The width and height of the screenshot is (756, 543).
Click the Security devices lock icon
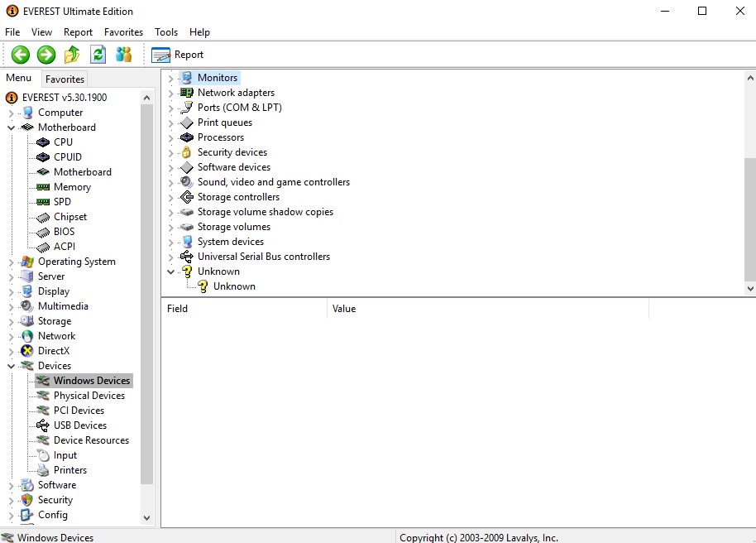point(186,152)
